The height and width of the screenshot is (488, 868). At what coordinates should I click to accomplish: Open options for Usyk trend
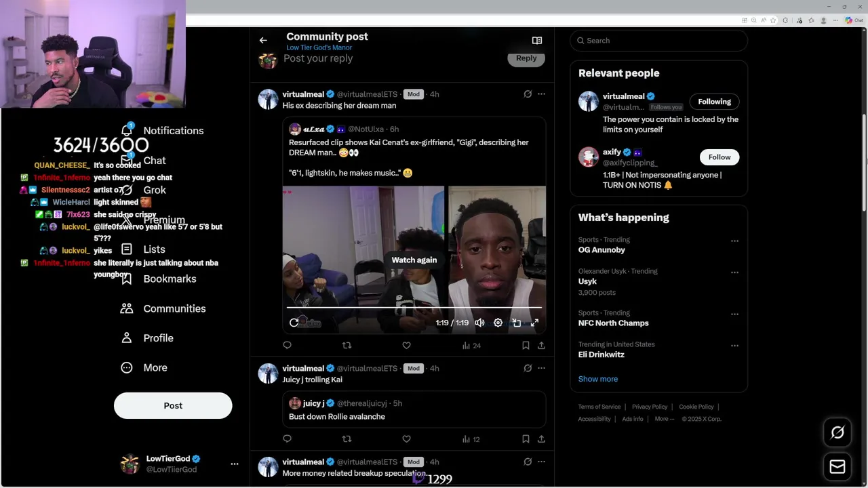(734, 272)
